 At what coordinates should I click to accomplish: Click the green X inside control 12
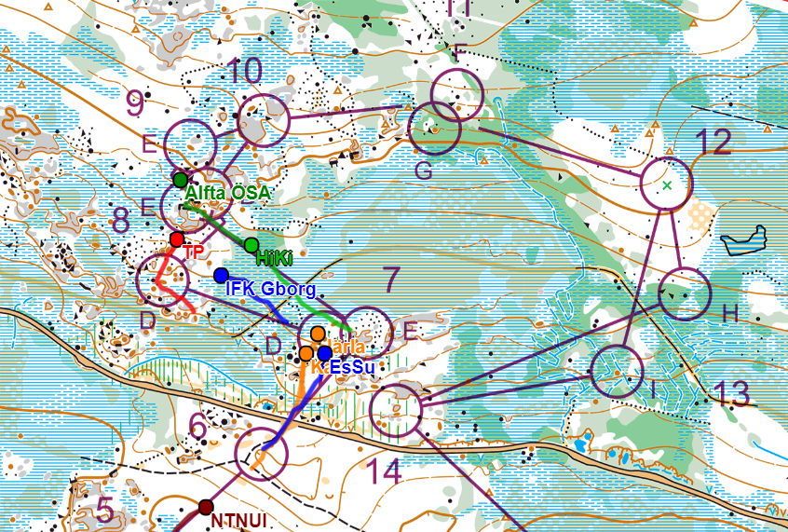[667, 186]
